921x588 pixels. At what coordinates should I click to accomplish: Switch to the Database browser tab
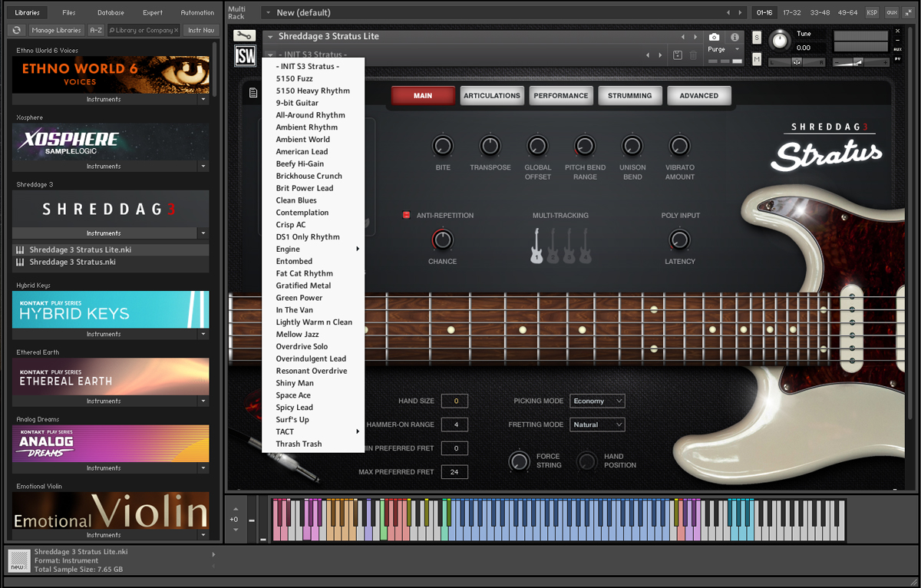tap(111, 12)
